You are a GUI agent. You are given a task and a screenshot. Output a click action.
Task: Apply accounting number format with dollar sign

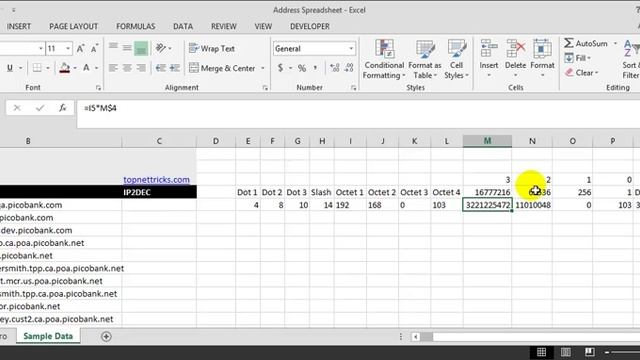tap(280, 68)
